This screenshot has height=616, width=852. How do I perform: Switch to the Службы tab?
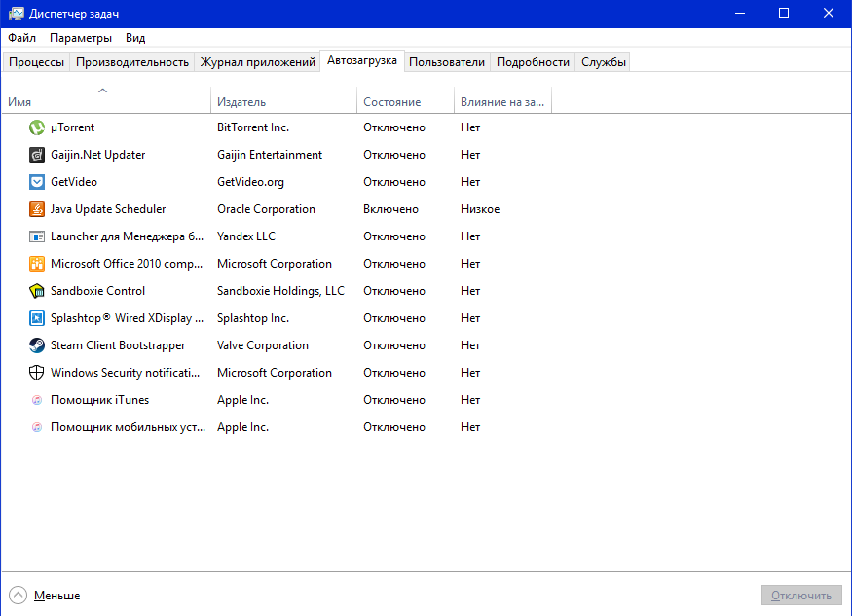(x=603, y=62)
